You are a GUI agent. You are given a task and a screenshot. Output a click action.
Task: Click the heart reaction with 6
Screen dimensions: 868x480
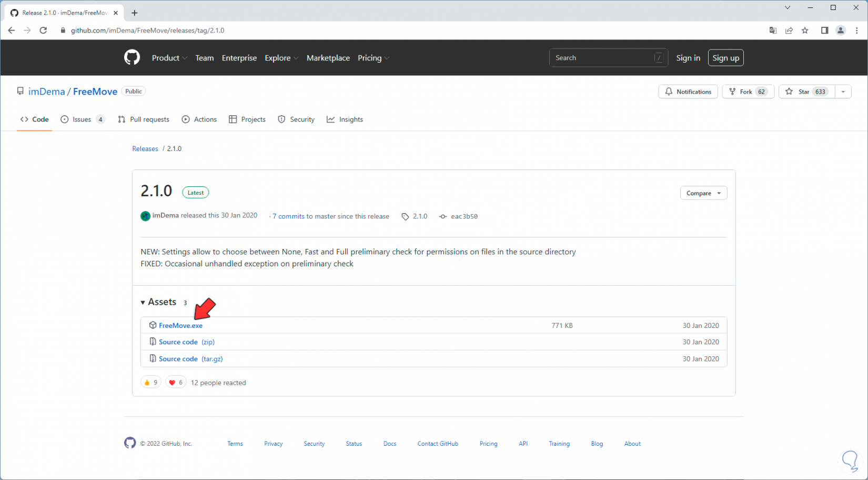pyautogui.click(x=176, y=382)
